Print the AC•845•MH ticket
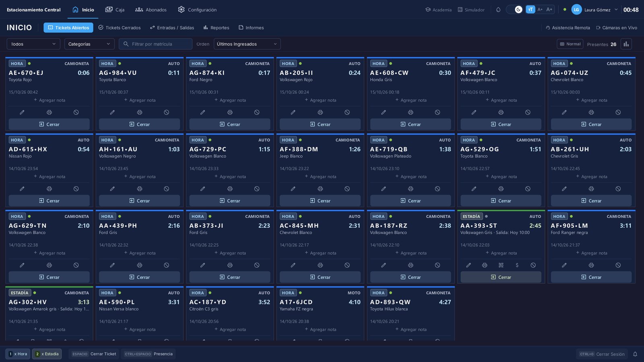 [x=320, y=265]
